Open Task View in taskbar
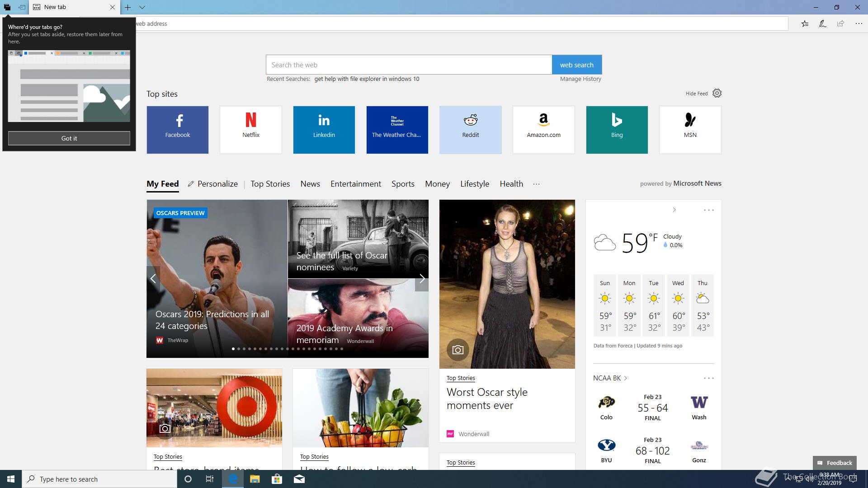The image size is (868, 488). pyautogui.click(x=210, y=479)
